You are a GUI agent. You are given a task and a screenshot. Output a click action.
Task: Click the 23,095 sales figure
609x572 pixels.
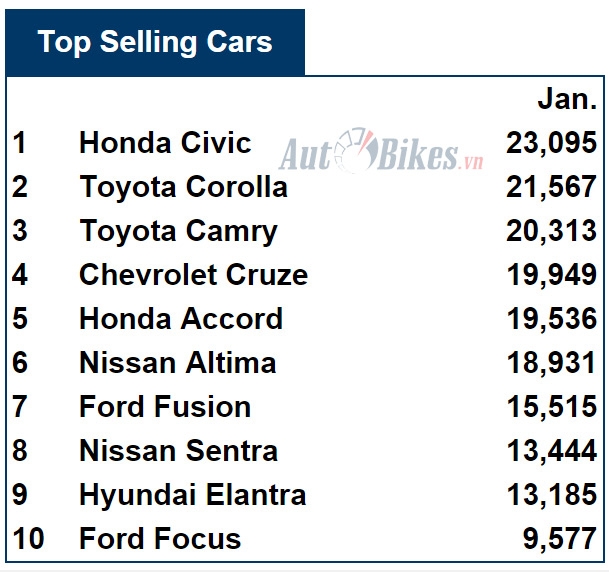tap(551, 143)
